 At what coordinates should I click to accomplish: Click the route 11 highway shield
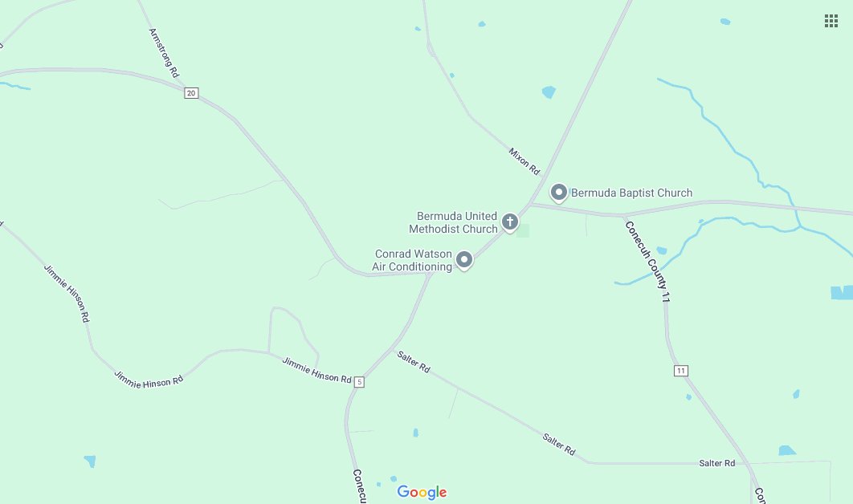tap(681, 371)
